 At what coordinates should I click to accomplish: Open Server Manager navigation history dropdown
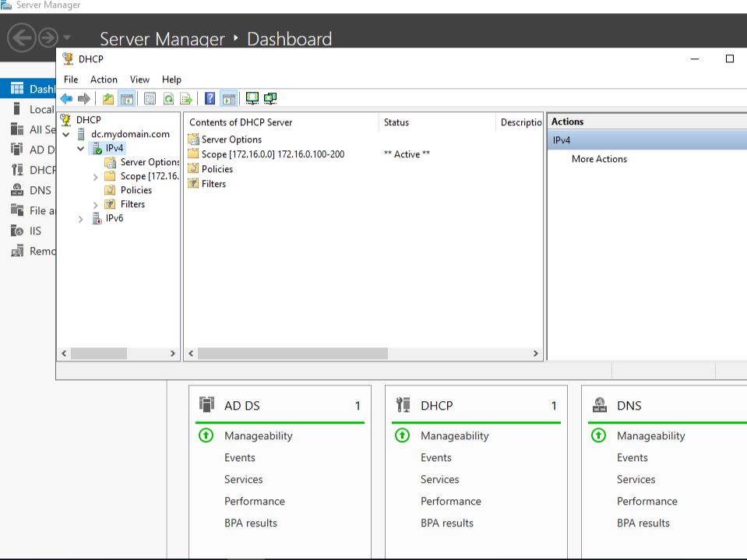tap(67, 37)
